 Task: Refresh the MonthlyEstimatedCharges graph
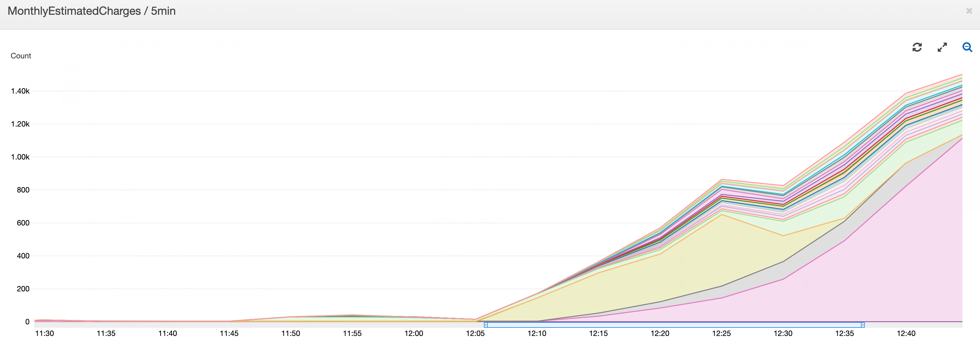point(917,47)
